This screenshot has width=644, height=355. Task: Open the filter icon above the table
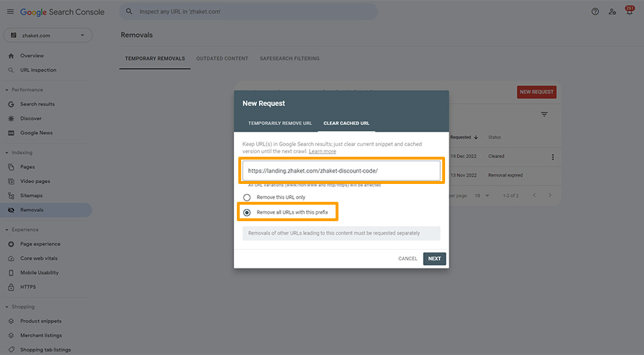pos(545,115)
